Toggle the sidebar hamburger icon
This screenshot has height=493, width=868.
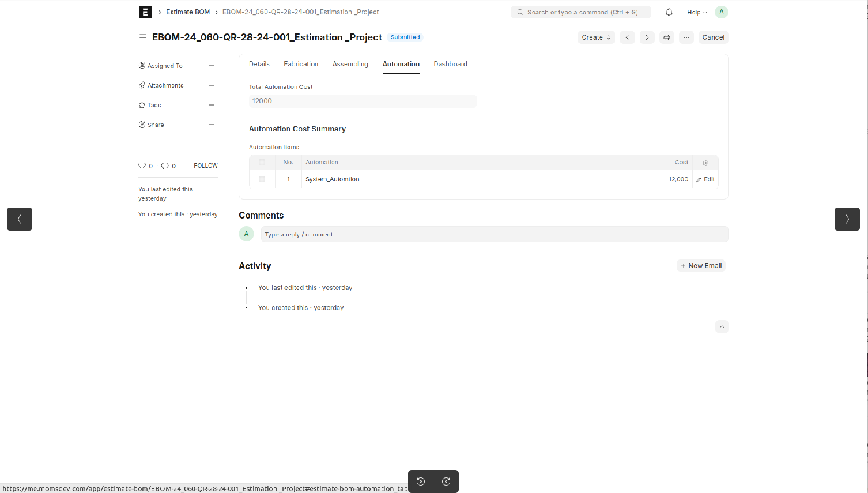(x=143, y=37)
